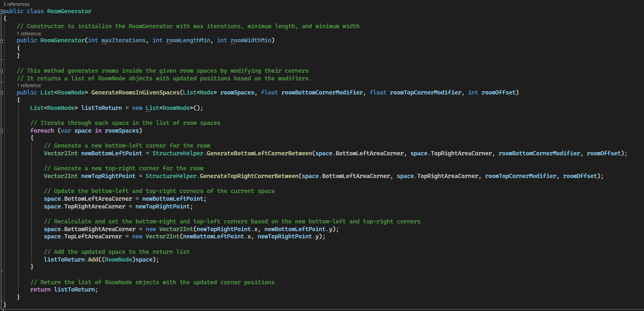The image size is (644, 311).
Task: Open '1 reference' link above GenerateRoomsInGivenSpaces
Action: [x=29, y=85]
